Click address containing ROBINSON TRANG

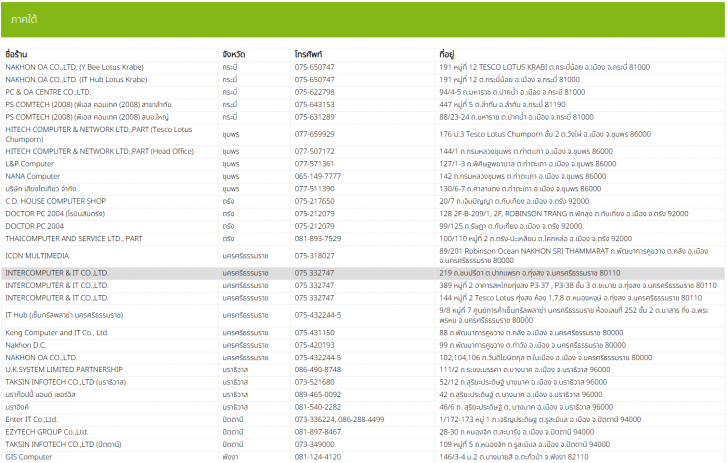click(564, 214)
